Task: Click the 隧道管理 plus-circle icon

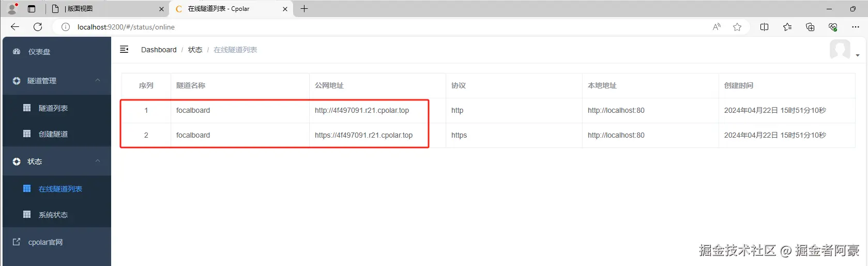Action: click(x=17, y=81)
